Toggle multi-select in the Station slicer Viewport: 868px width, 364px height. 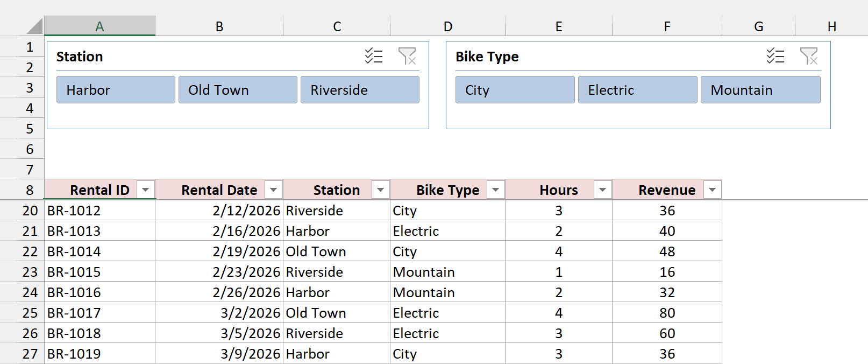374,56
